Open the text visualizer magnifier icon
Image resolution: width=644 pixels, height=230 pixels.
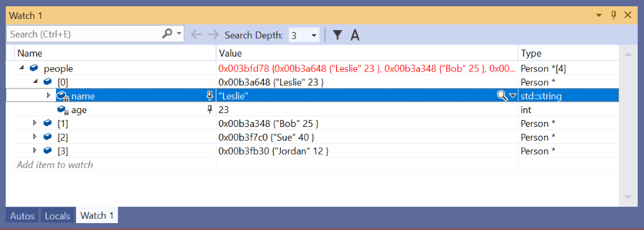pyautogui.click(x=502, y=96)
